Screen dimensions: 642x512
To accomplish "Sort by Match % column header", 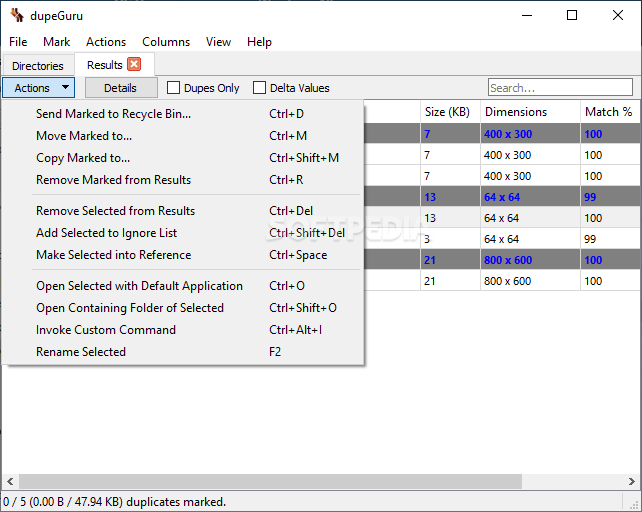I will [610, 112].
